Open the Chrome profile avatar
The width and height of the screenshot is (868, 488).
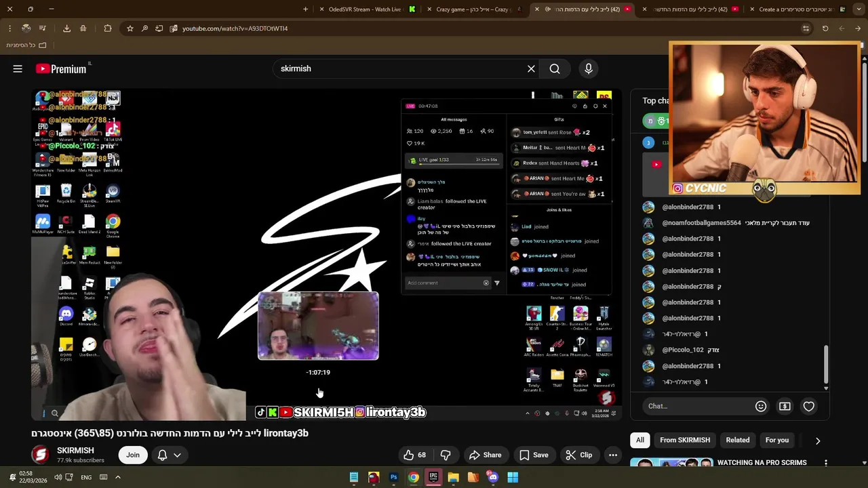click(26, 28)
